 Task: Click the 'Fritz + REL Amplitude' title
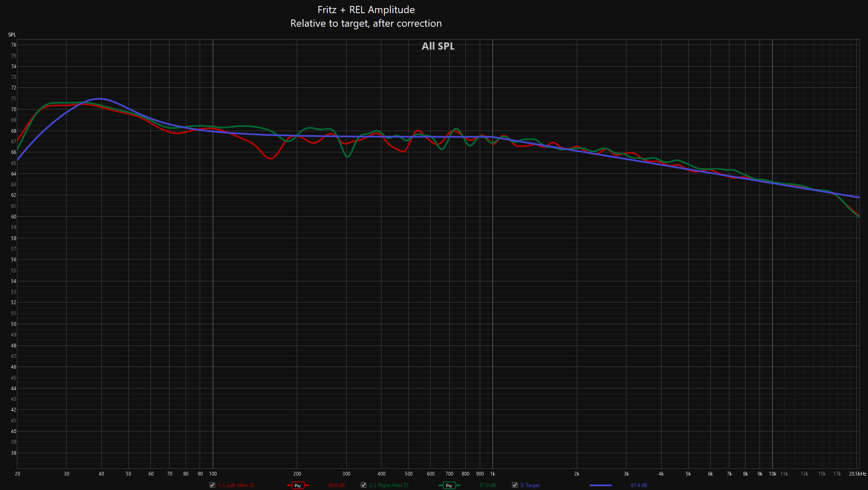click(x=366, y=10)
